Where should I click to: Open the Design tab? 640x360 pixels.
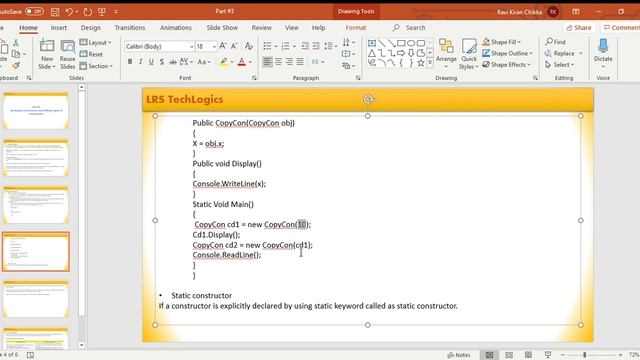click(x=91, y=28)
